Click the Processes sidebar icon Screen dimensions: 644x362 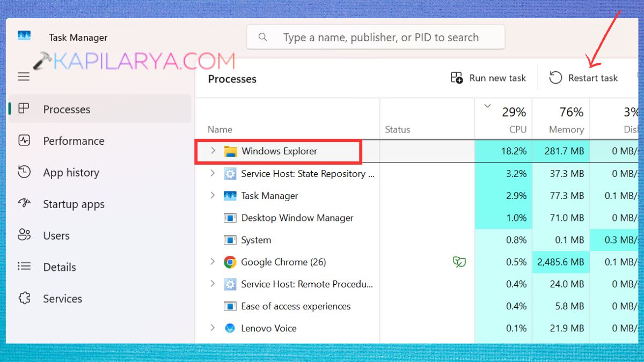tap(24, 109)
